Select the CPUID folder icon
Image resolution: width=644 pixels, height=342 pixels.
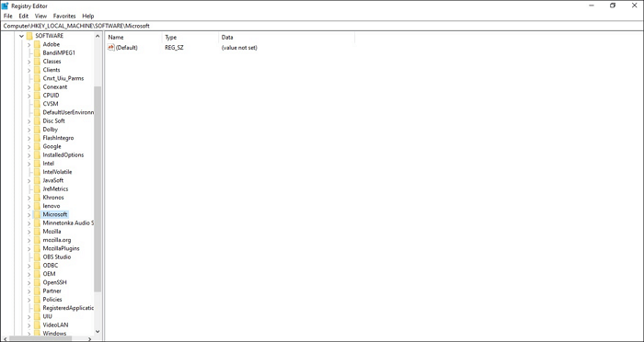point(37,96)
